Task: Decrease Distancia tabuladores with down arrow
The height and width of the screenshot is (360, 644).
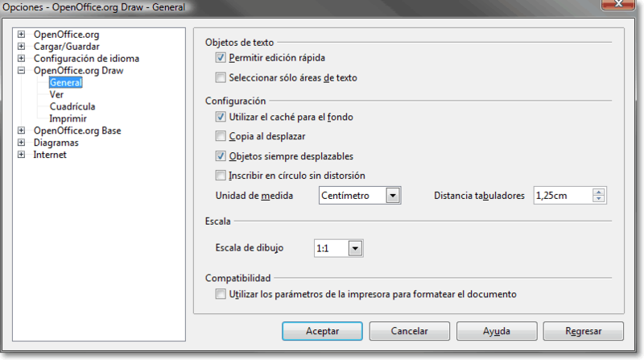Action: point(599,199)
